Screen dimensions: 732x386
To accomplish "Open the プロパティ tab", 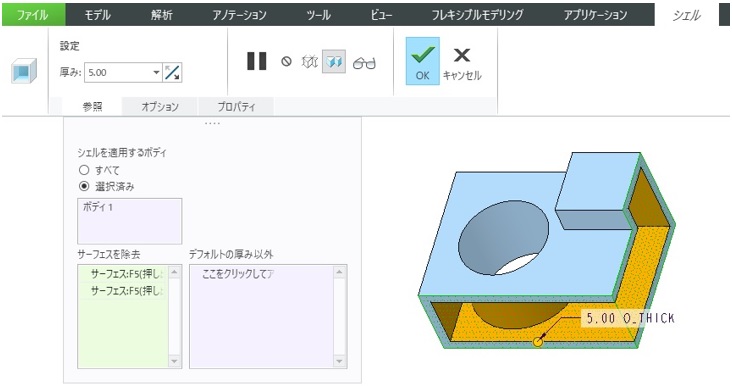I will tap(236, 106).
